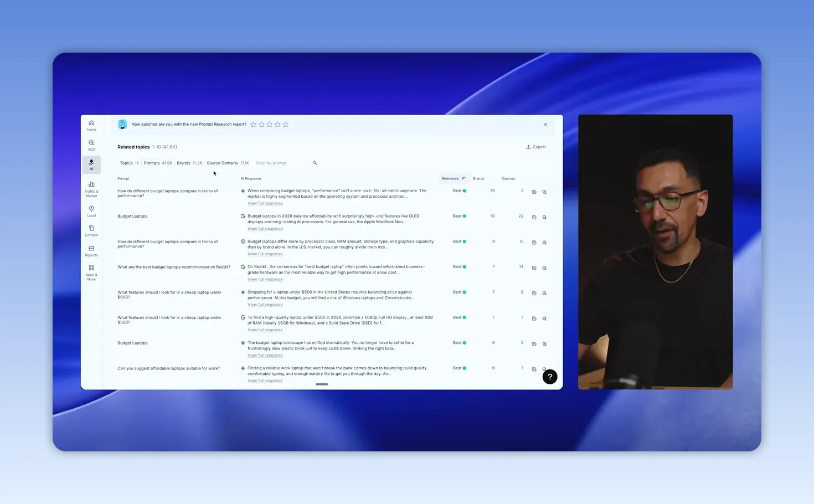Click the document icon in the Reddit prompt row
The height and width of the screenshot is (504, 814).
click(x=534, y=268)
